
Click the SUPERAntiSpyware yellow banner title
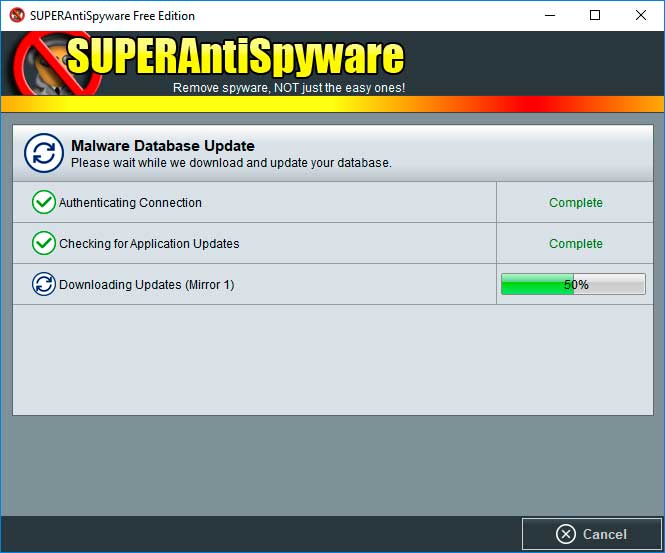coord(235,56)
